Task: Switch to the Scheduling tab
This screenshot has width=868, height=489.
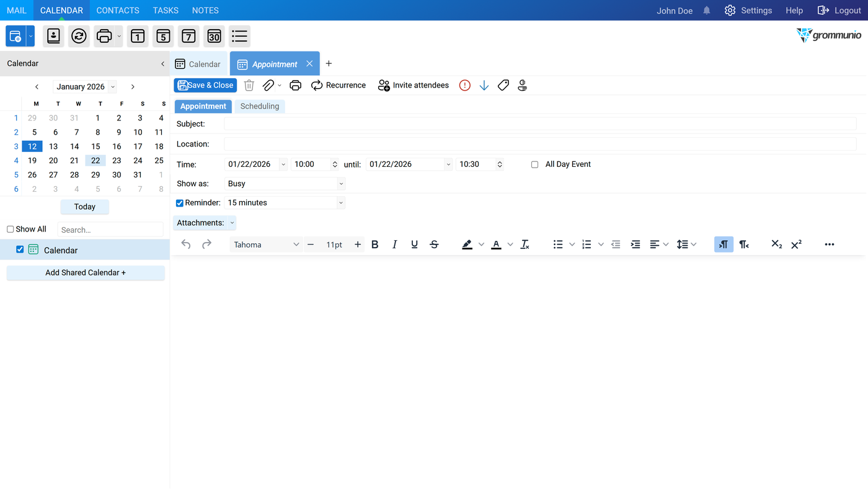Action: [x=260, y=106]
